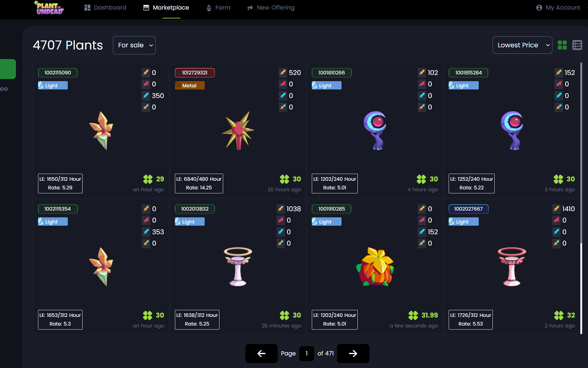Go to the next page arrow
The image size is (588, 368).
(353, 353)
